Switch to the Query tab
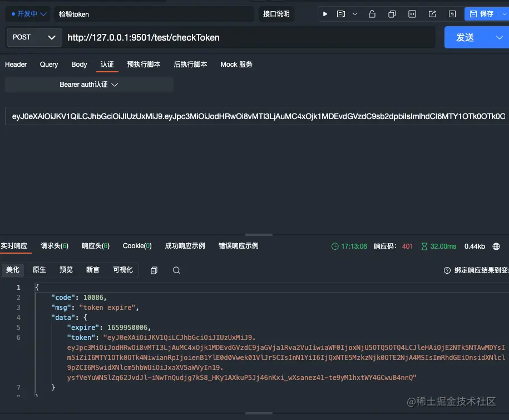This screenshot has width=509, height=420. (49, 65)
